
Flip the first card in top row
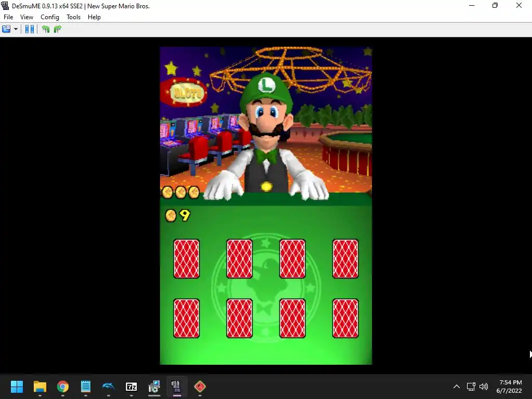(x=187, y=259)
